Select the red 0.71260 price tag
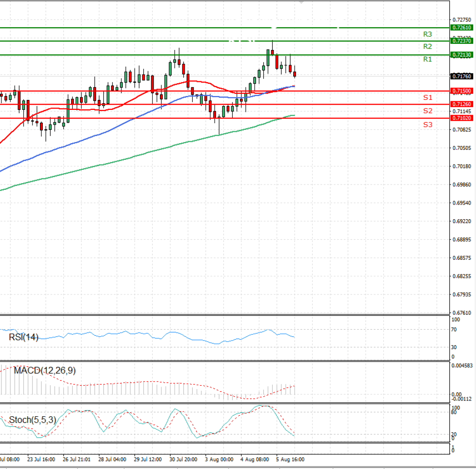 click(461, 104)
